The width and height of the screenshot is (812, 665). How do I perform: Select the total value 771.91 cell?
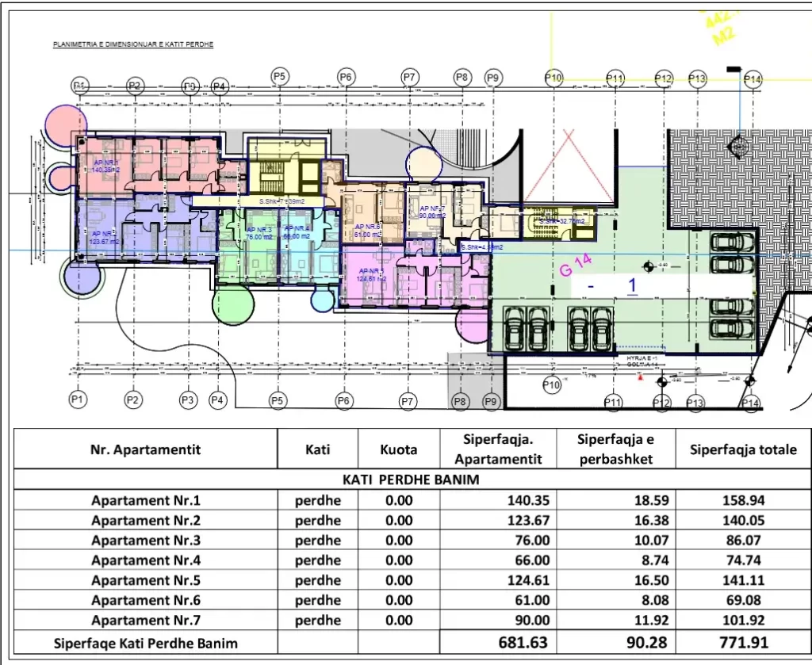click(743, 642)
